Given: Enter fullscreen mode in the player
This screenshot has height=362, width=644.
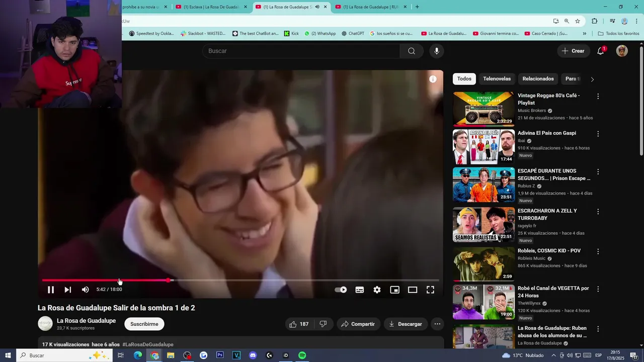Looking at the screenshot, I should [x=431, y=290].
